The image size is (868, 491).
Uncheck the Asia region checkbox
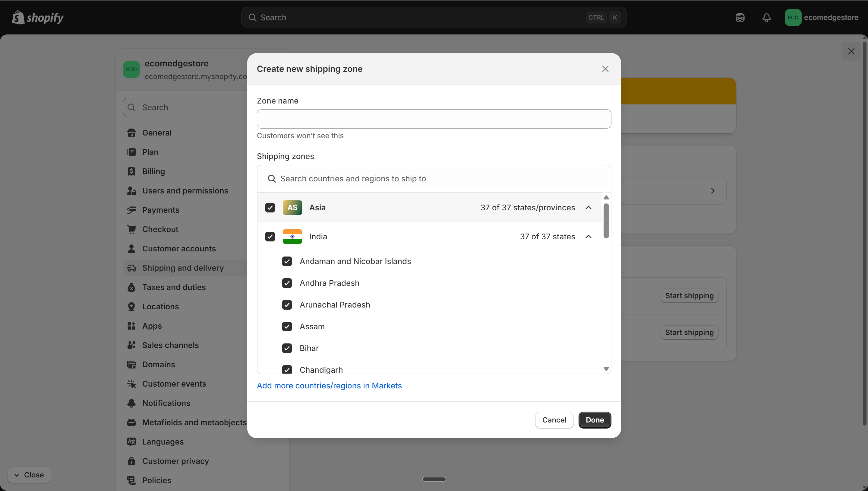tap(270, 207)
